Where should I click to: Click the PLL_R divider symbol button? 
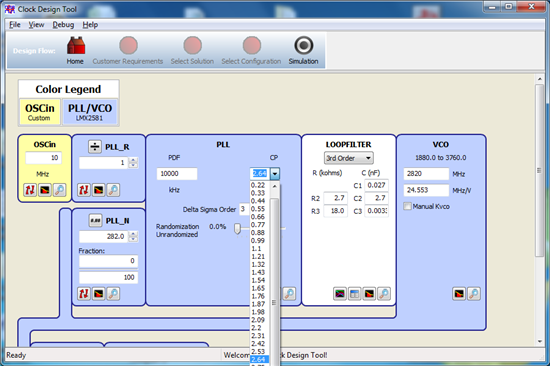pyautogui.click(x=95, y=146)
